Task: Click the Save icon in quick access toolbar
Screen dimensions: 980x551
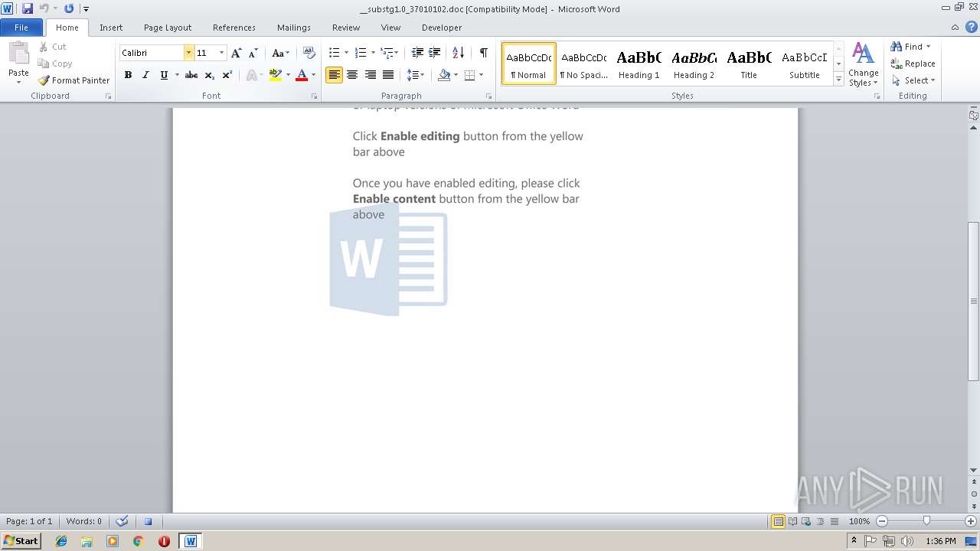Action: 28,8
